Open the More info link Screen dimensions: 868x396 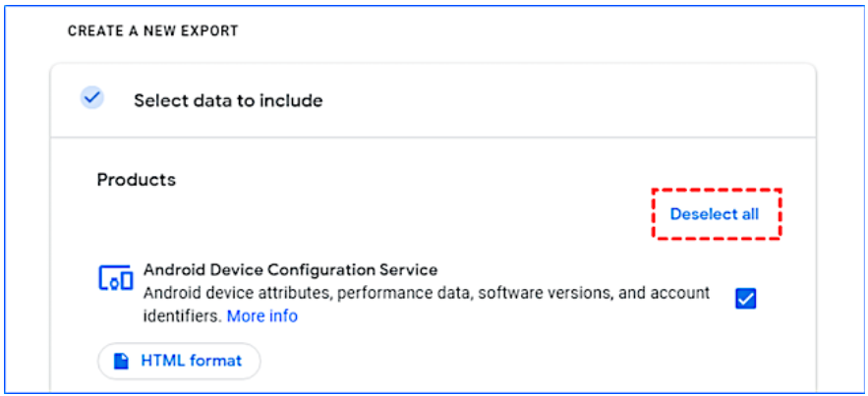[262, 316]
